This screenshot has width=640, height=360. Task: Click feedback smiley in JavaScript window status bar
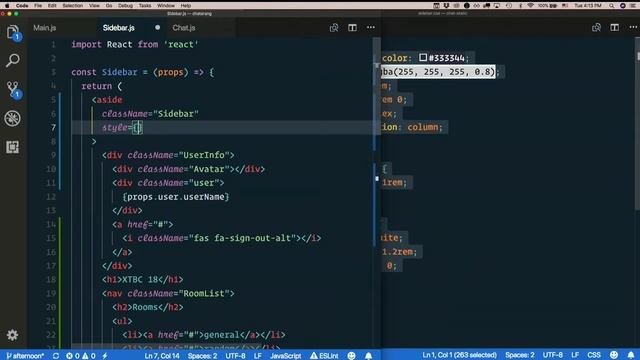coord(351,356)
